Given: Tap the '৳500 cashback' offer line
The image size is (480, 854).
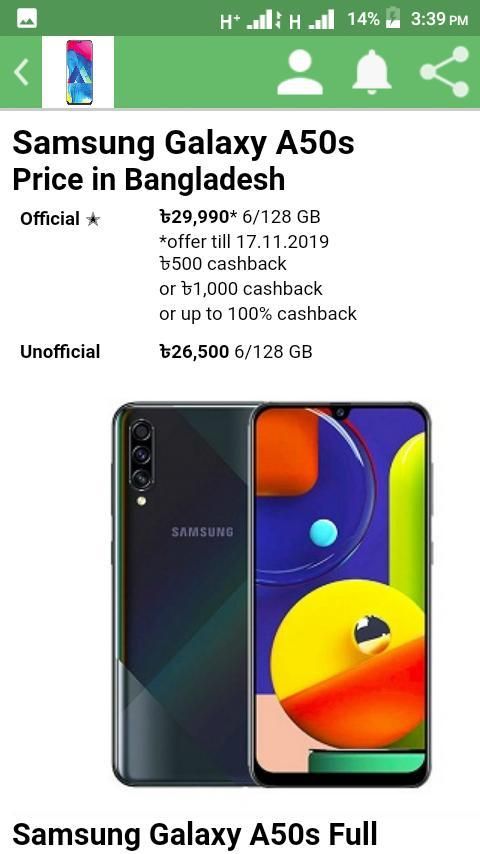Looking at the screenshot, I should (x=223, y=264).
